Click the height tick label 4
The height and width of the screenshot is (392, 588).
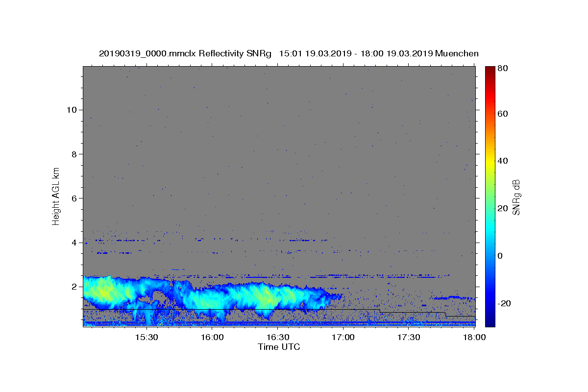pos(75,243)
